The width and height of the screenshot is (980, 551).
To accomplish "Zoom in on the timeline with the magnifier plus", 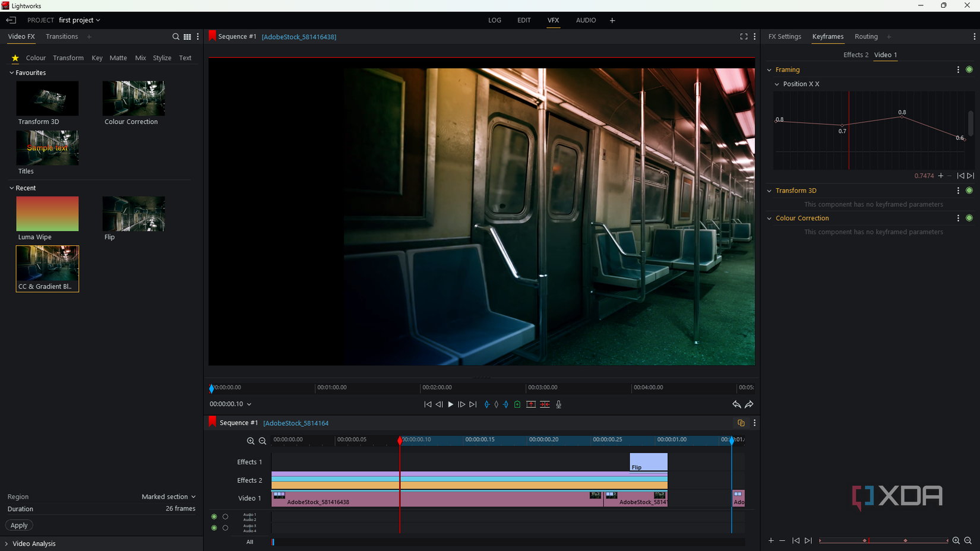I will tap(251, 441).
